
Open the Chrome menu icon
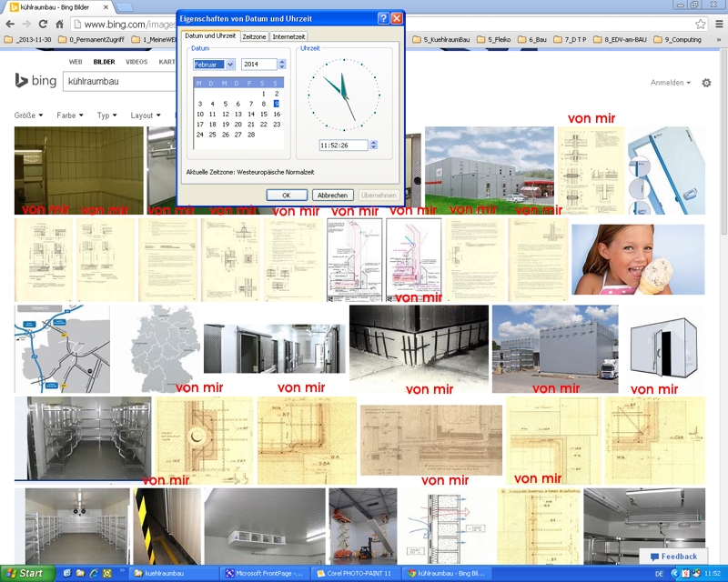(x=718, y=25)
